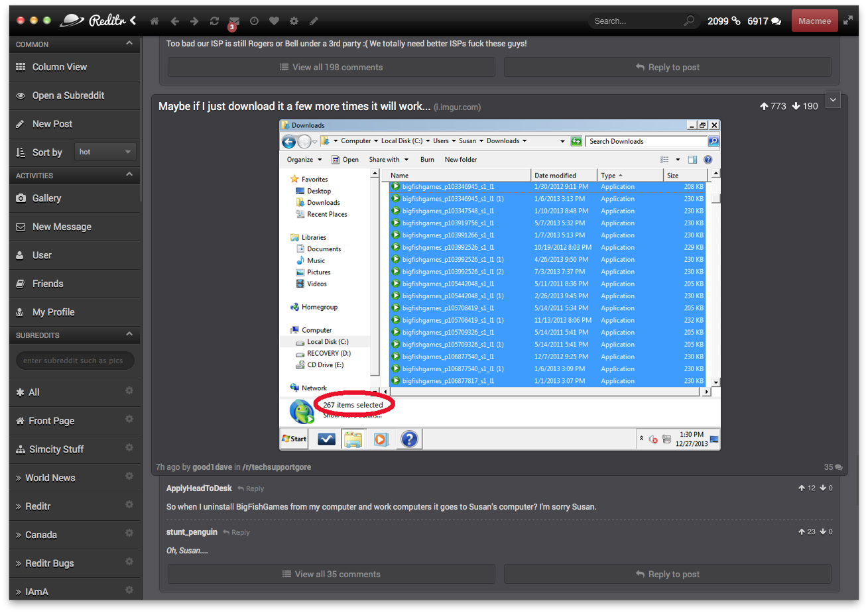Click the pencil compose icon

[x=314, y=21]
